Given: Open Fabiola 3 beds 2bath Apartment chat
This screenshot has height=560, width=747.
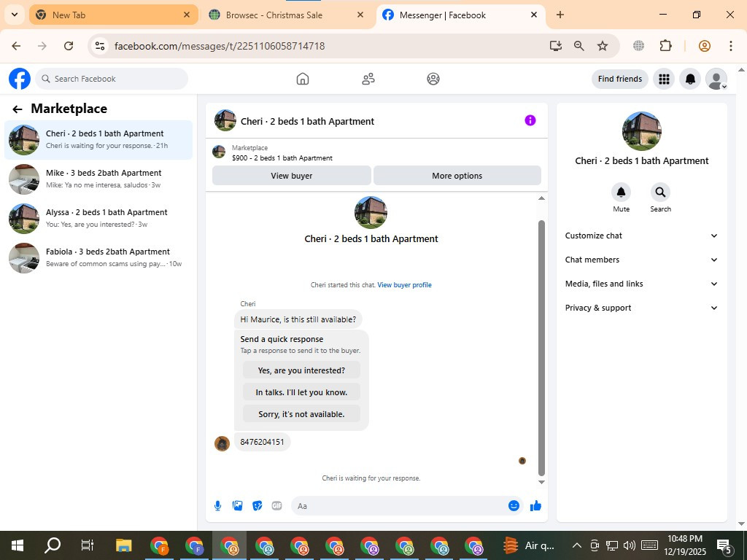Looking at the screenshot, I should pyautogui.click(x=98, y=257).
